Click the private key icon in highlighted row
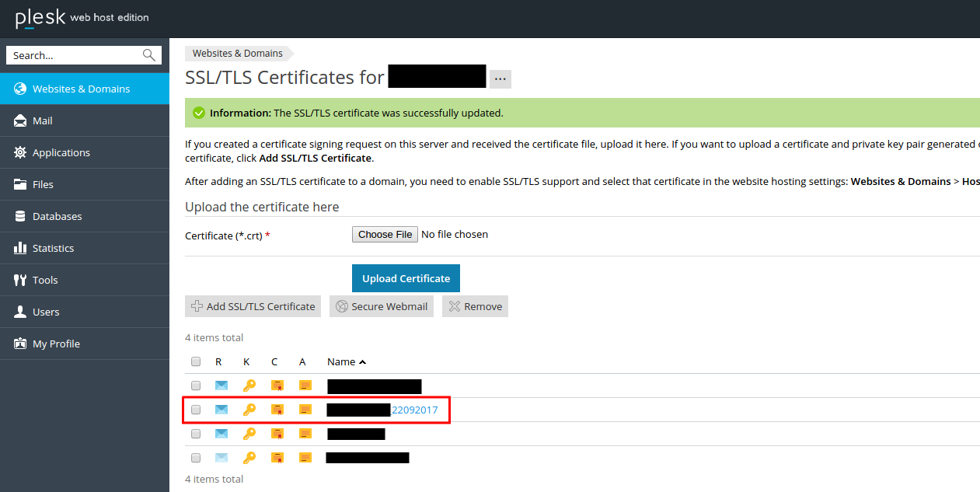Image resolution: width=980 pixels, height=492 pixels. pyautogui.click(x=249, y=410)
